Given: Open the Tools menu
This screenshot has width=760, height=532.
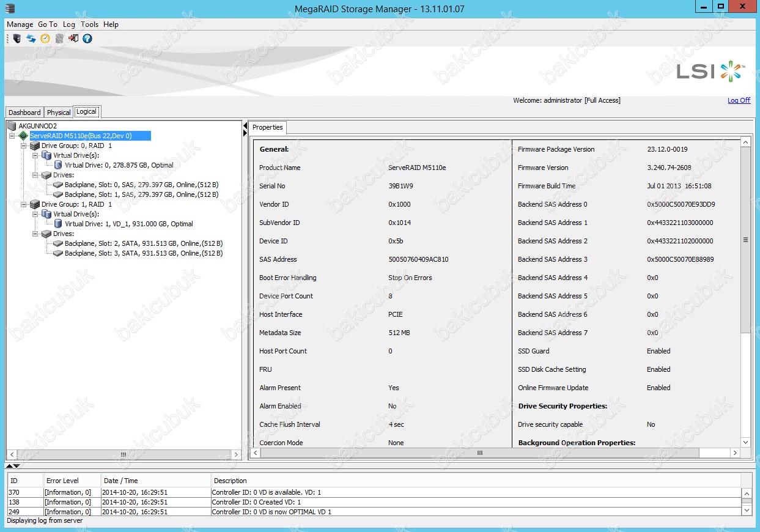Looking at the screenshot, I should 89,24.
